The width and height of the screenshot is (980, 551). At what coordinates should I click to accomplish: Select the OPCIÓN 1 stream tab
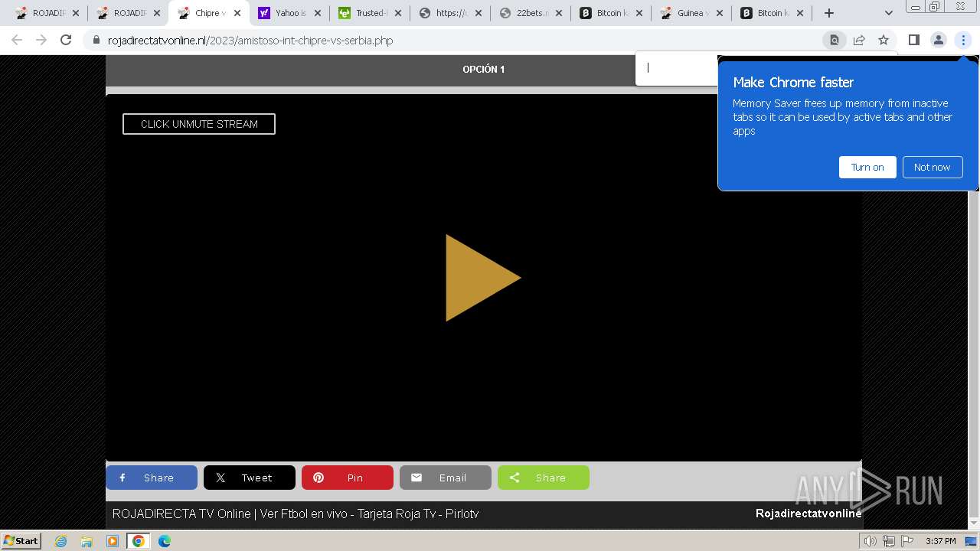[483, 69]
